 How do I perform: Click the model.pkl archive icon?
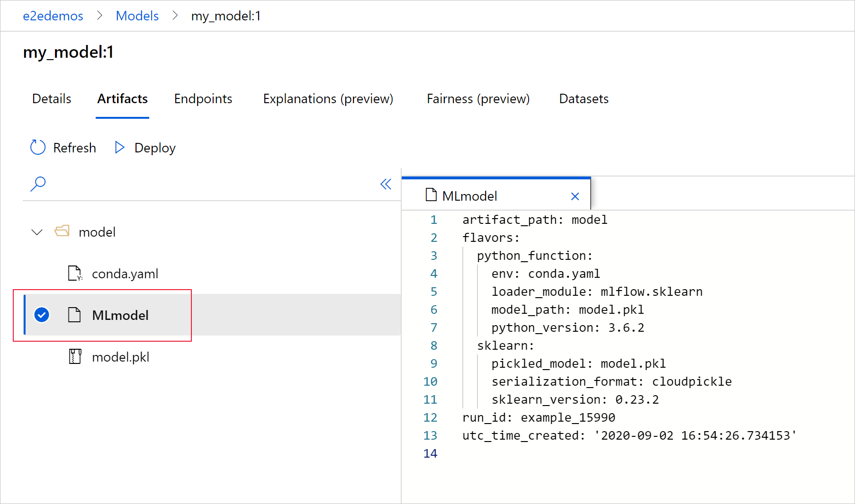74,356
